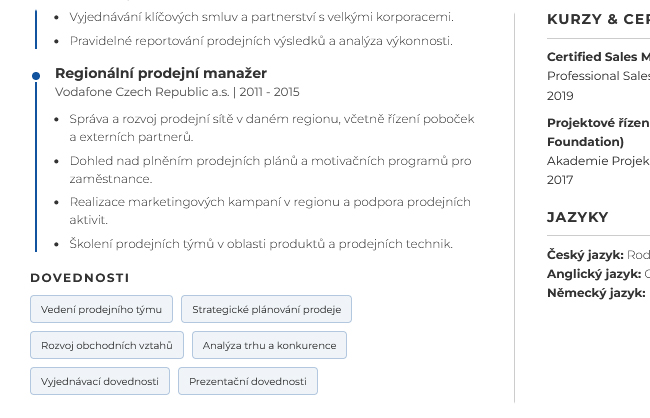650x418 pixels.
Task: Click the Regionální prodejní manažer job title
Action: click(161, 73)
